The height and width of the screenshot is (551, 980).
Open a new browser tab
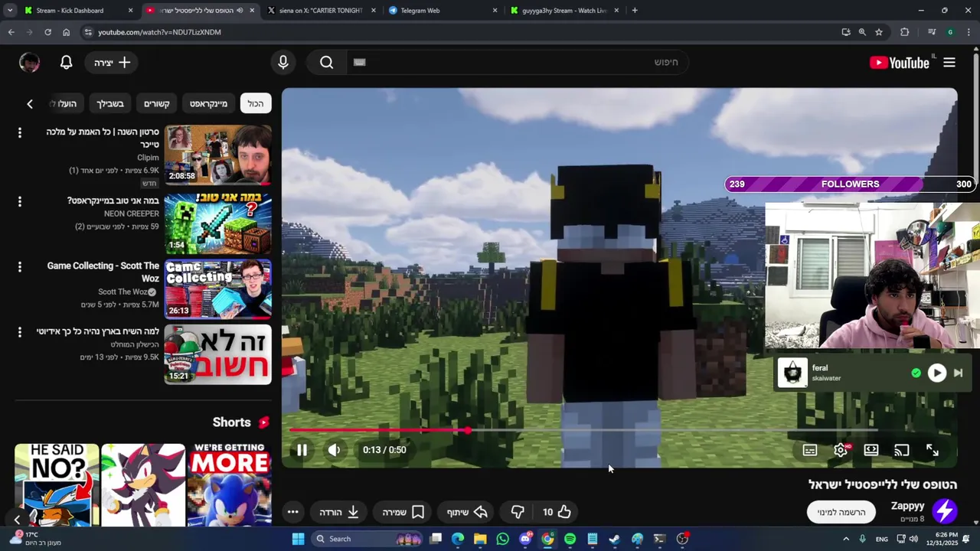pos(635,11)
